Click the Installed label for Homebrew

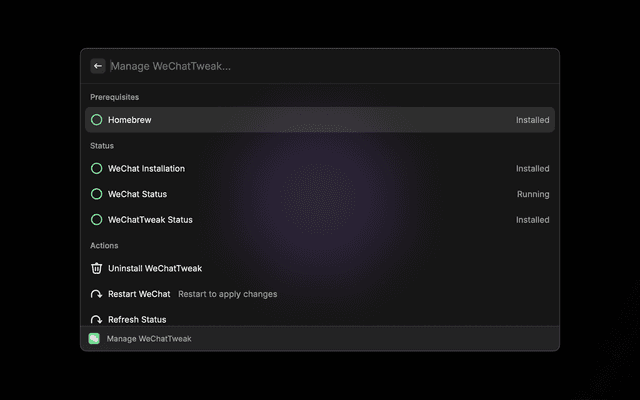[x=532, y=120]
